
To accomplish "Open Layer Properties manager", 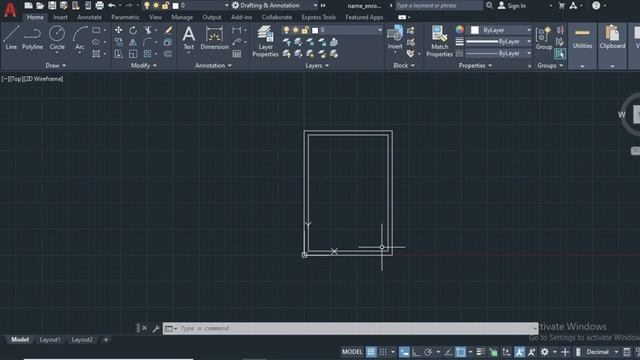I will (x=265, y=41).
